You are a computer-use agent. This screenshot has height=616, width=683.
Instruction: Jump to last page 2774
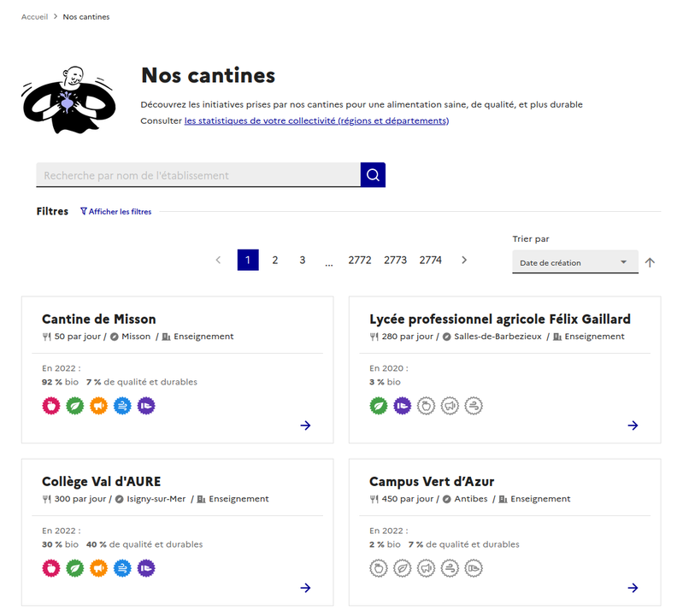pyautogui.click(x=430, y=260)
